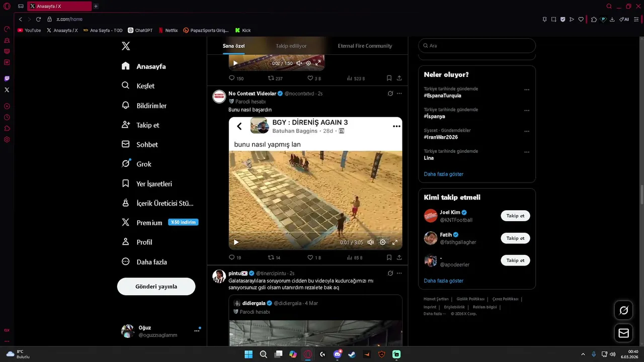Play the top partially visible video
This screenshot has width=644, height=362.
click(235, 63)
